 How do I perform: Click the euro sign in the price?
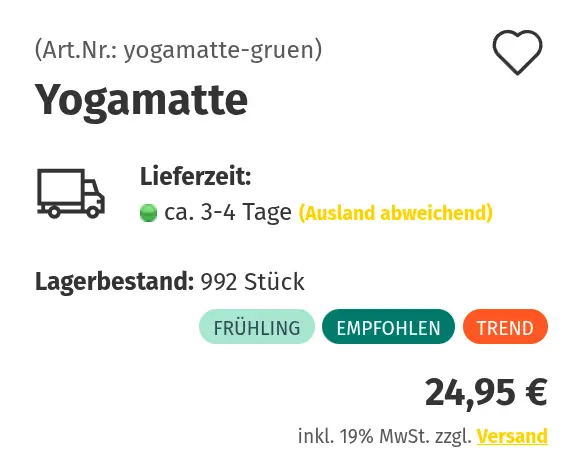pyautogui.click(x=536, y=392)
